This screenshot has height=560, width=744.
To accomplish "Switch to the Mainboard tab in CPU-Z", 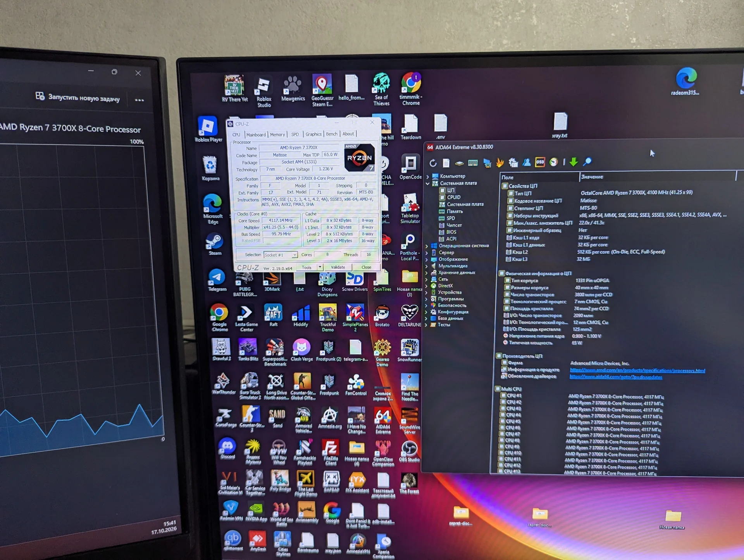I will [x=256, y=135].
